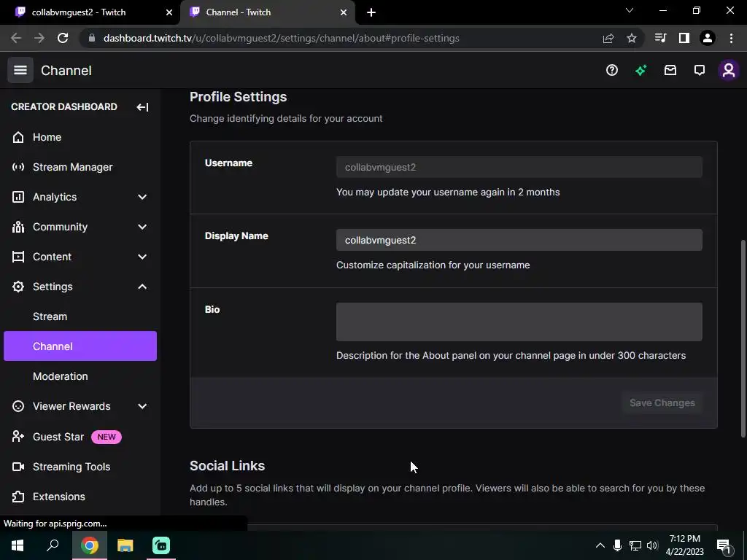Screen dimensions: 747x560
Task: Click the network tray icon
Action: click(x=635, y=545)
